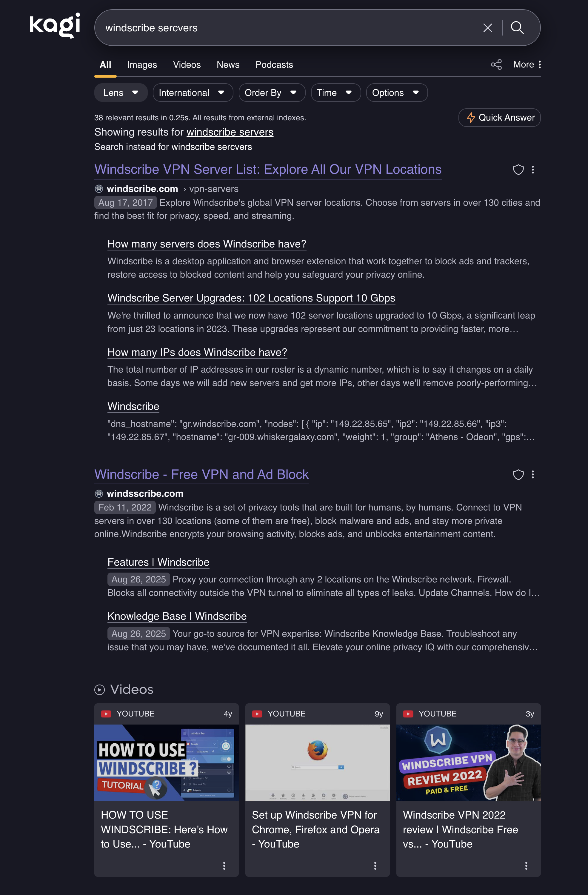The image size is (588, 895).
Task: Open three-dot menu on VPN review video
Action: 526,866
